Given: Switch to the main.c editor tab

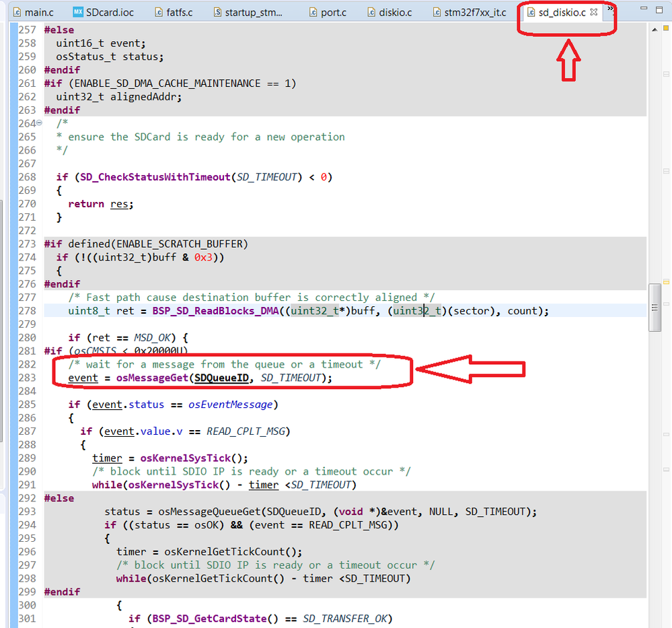Looking at the screenshot, I should [x=34, y=12].
